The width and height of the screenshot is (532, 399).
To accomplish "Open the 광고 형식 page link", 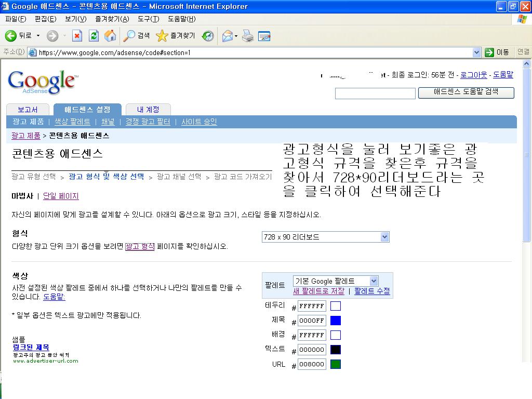I will tap(140, 246).
